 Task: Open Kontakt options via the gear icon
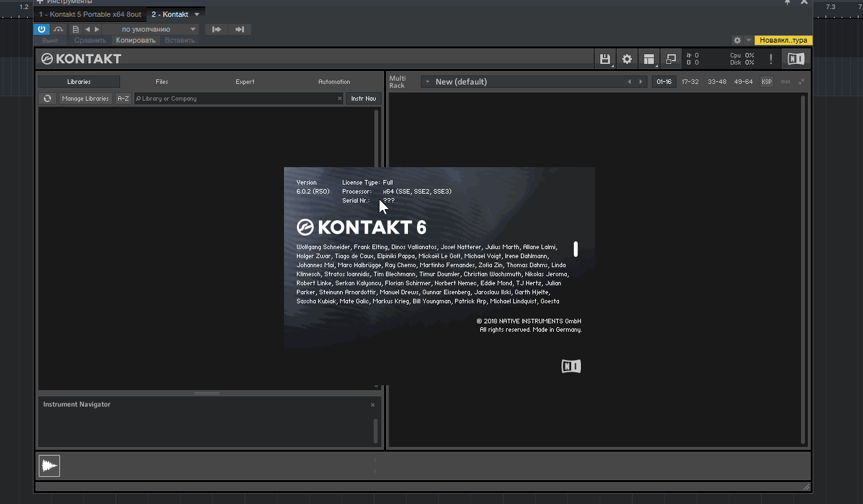point(627,59)
